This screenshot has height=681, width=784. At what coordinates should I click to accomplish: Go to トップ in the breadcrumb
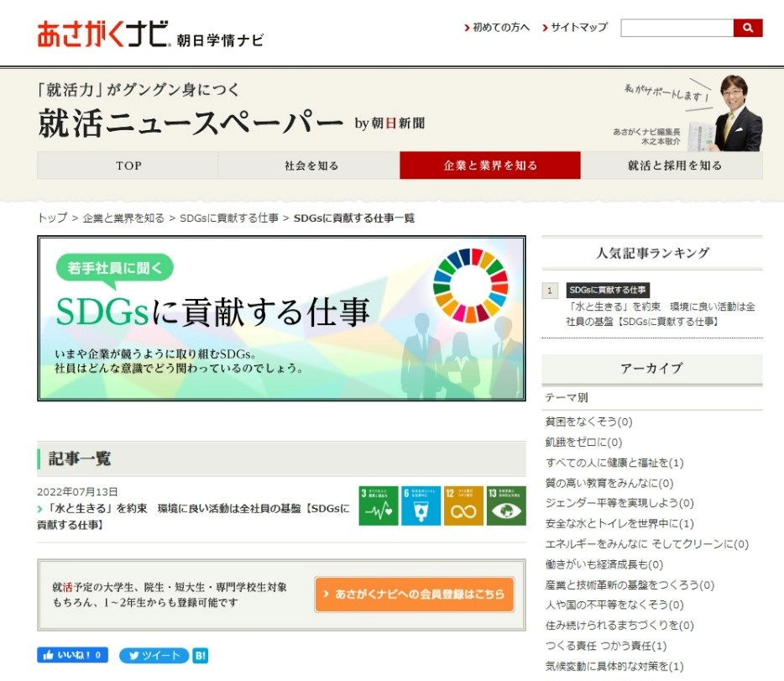(52, 218)
